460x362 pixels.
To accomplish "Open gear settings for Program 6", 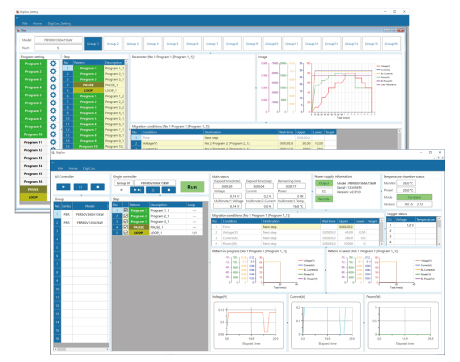I will (x=53, y=103).
